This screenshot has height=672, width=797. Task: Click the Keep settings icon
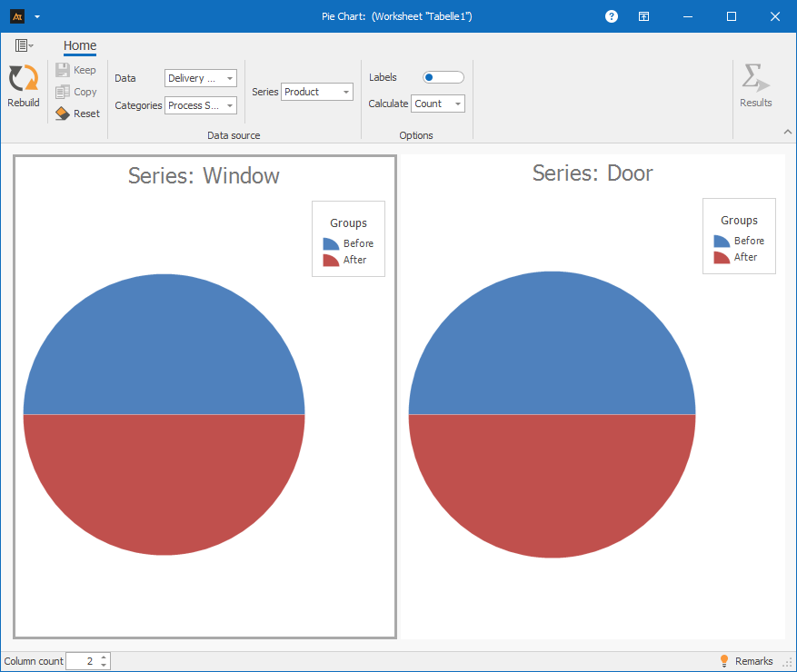tap(63, 70)
